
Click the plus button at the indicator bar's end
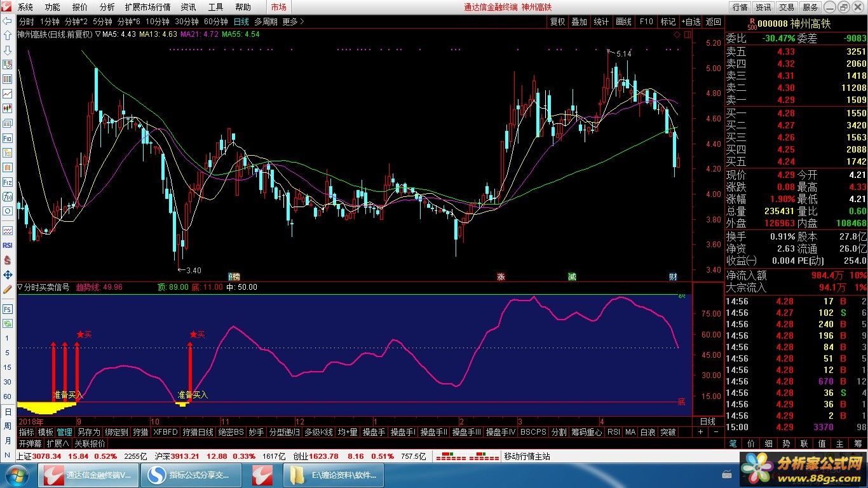coord(700,432)
